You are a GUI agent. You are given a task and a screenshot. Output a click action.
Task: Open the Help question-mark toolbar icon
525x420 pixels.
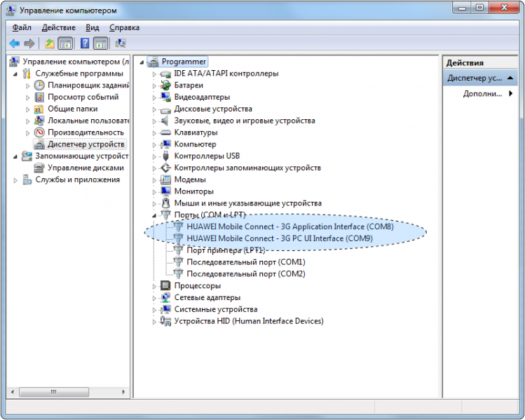85,43
